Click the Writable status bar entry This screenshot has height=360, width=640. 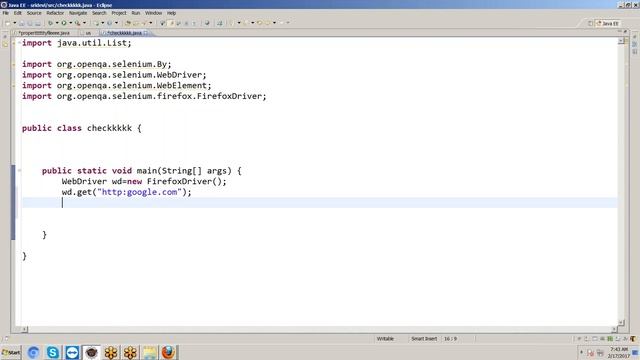(385, 339)
